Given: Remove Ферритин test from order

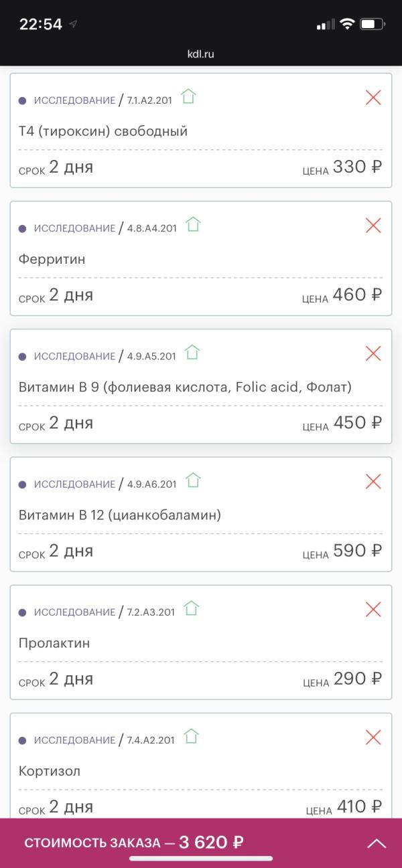Looking at the screenshot, I should click(x=373, y=226).
